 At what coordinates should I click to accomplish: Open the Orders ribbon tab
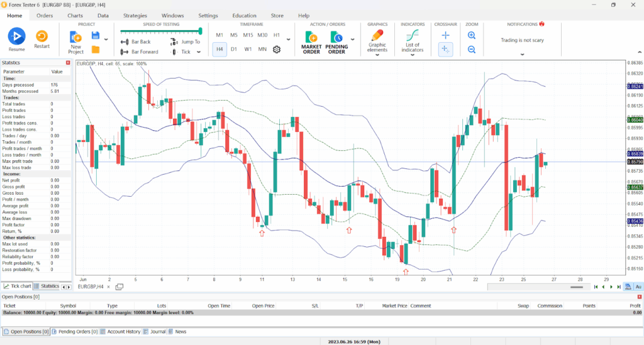click(45, 16)
